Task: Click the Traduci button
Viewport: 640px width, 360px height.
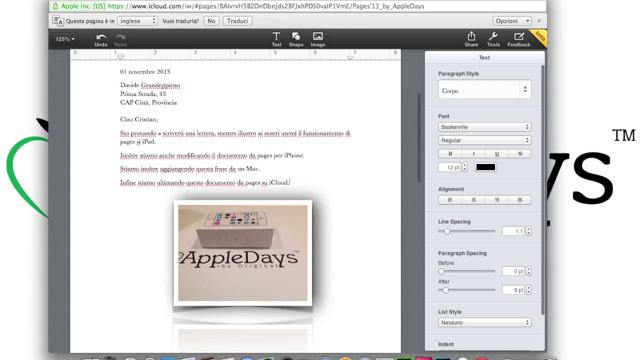Action: click(237, 21)
